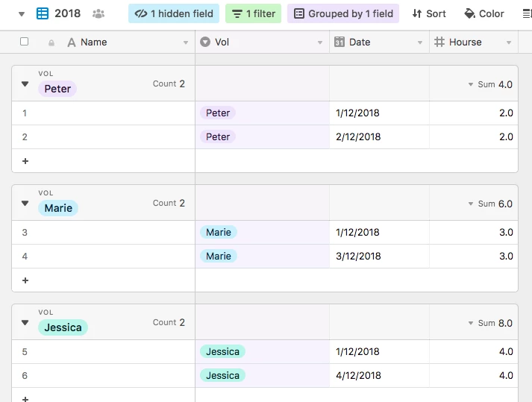
Task: Collapse the Marie group
Action: pos(25,203)
